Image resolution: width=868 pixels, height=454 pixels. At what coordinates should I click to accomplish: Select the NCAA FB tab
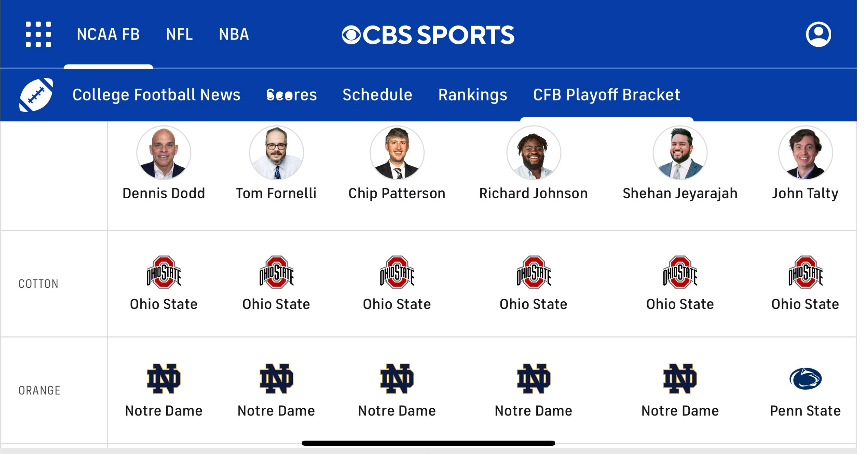pyautogui.click(x=108, y=34)
